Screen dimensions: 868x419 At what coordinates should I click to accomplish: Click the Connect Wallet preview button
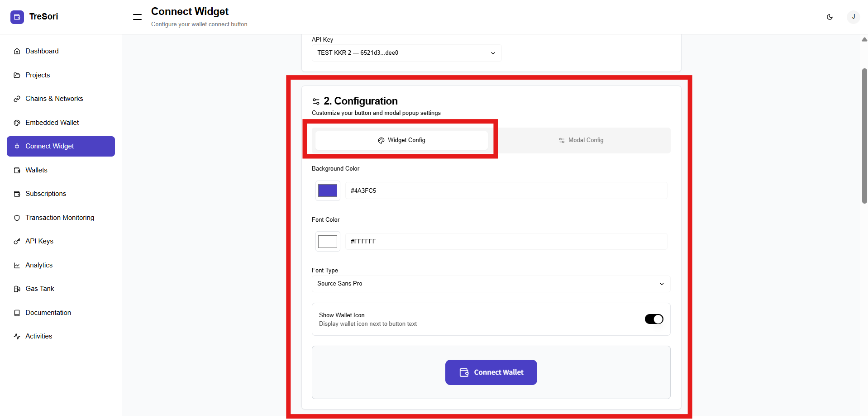(x=491, y=372)
